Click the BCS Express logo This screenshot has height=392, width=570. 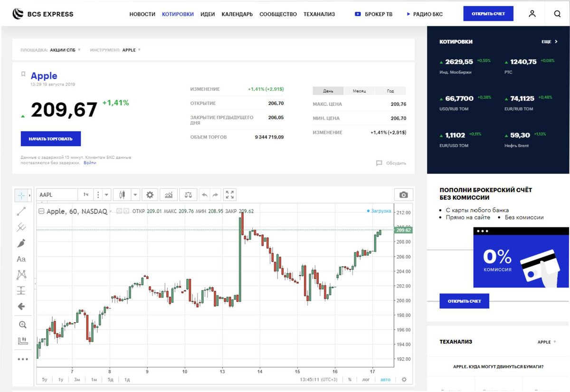pyautogui.click(x=43, y=14)
